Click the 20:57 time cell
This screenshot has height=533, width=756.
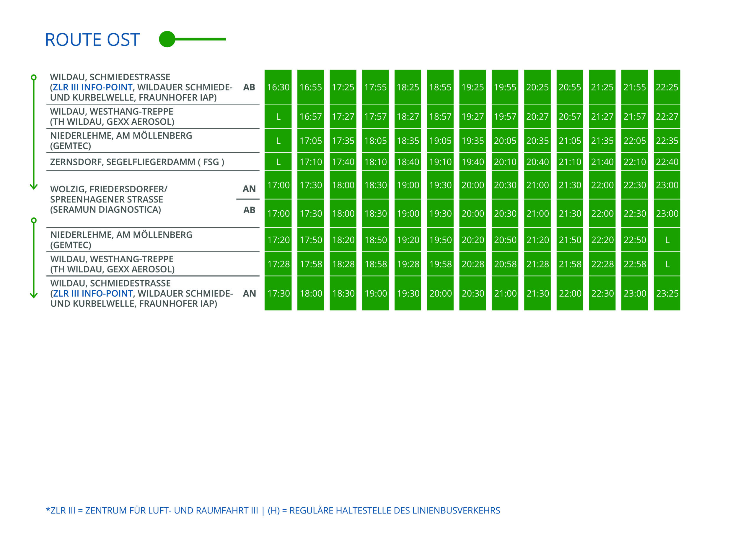pos(570,117)
